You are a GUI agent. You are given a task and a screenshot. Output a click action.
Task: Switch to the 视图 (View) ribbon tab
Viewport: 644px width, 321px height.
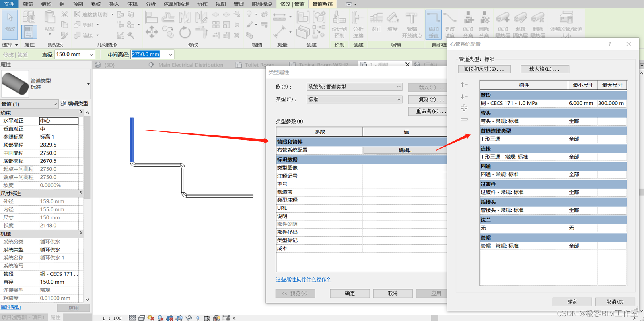pyautogui.click(x=220, y=4)
